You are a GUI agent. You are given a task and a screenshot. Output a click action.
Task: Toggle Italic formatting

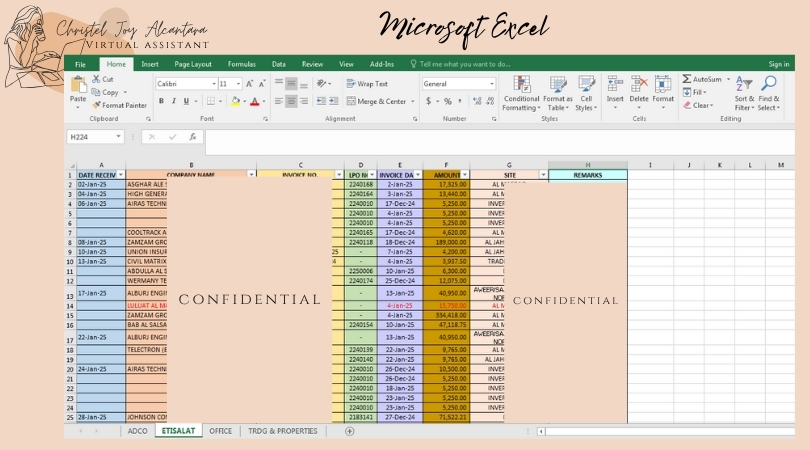(174, 101)
